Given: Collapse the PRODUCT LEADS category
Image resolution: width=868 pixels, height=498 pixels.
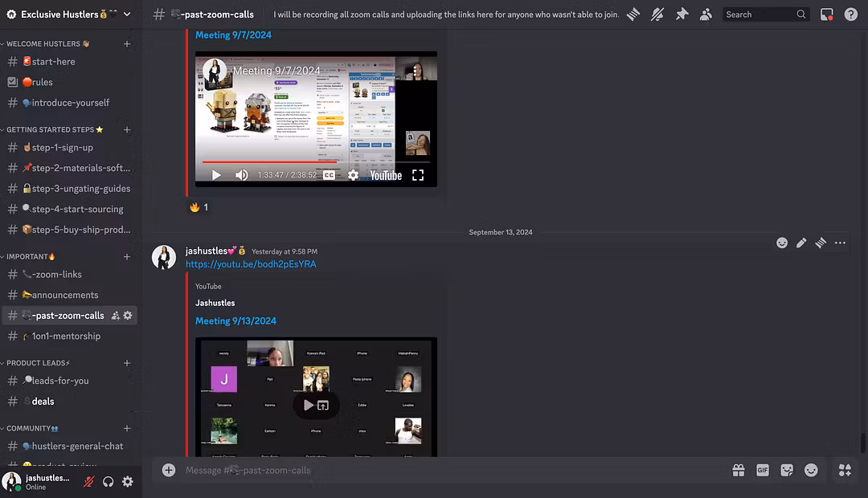Looking at the screenshot, I should click(x=39, y=363).
